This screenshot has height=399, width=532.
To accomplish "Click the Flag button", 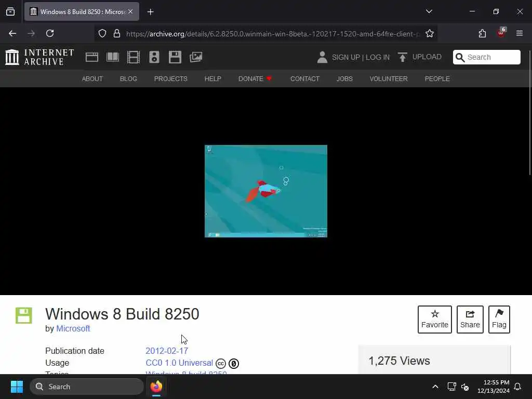I will [499, 320].
